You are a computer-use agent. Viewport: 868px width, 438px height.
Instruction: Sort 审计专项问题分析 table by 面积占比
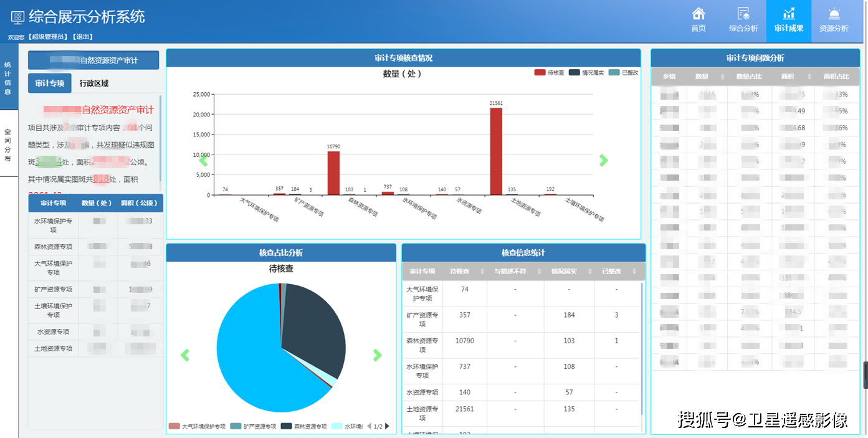coord(836,77)
